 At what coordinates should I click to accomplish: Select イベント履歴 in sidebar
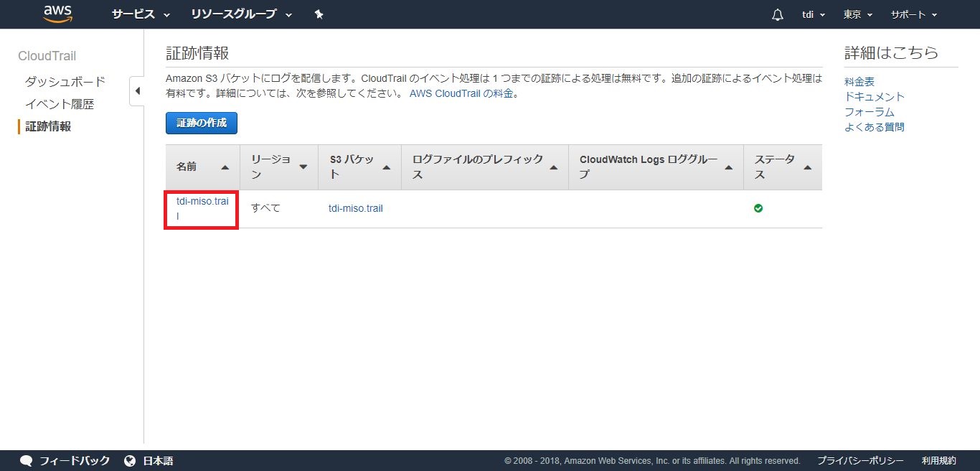[x=60, y=104]
